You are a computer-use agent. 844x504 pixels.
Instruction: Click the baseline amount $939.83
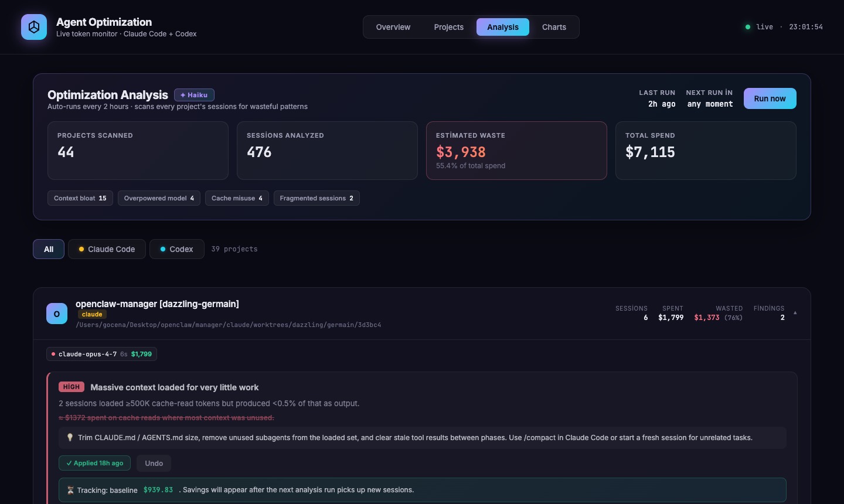[x=158, y=490]
